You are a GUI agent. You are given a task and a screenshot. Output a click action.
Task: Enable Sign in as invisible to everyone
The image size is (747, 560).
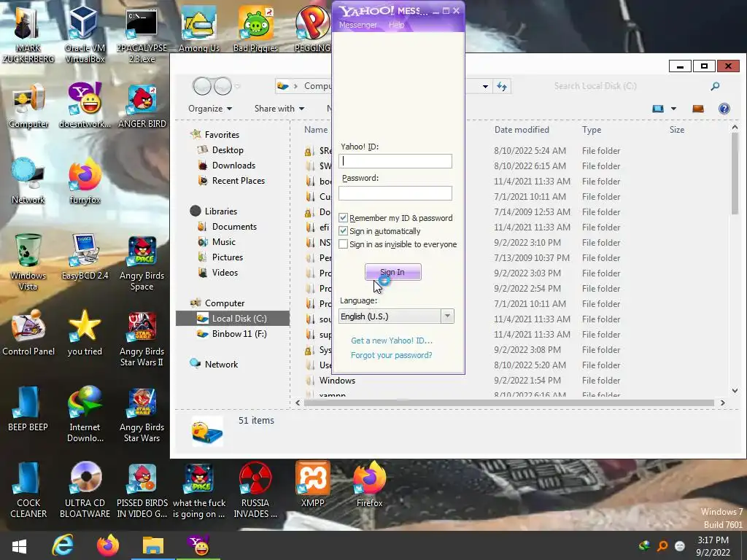tap(343, 244)
